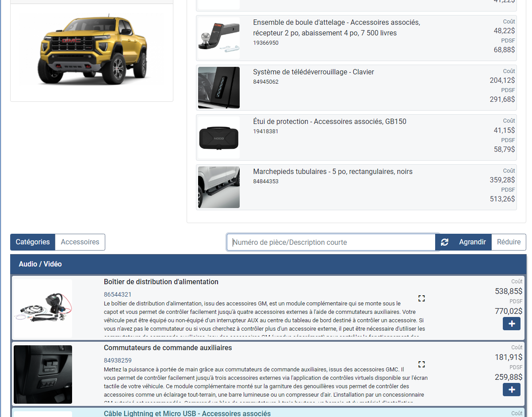The height and width of the screenshot is (417, 532).
Task: Select Marchepieds tubulaires item title
Action: [333, 171]
